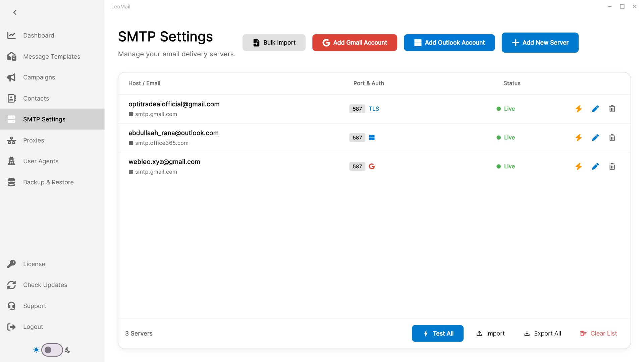Click port 587 badge for webleo.xyz

pos(357,166)
